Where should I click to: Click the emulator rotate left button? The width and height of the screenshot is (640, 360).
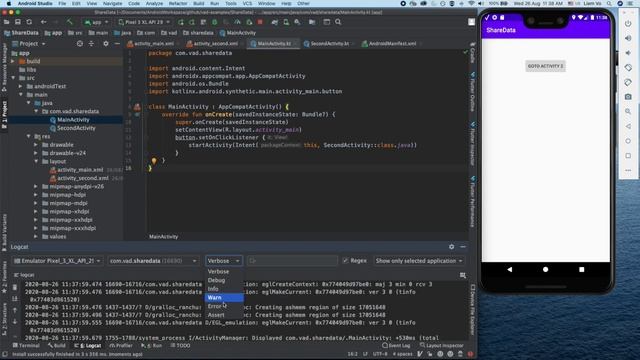coord(628,67)
